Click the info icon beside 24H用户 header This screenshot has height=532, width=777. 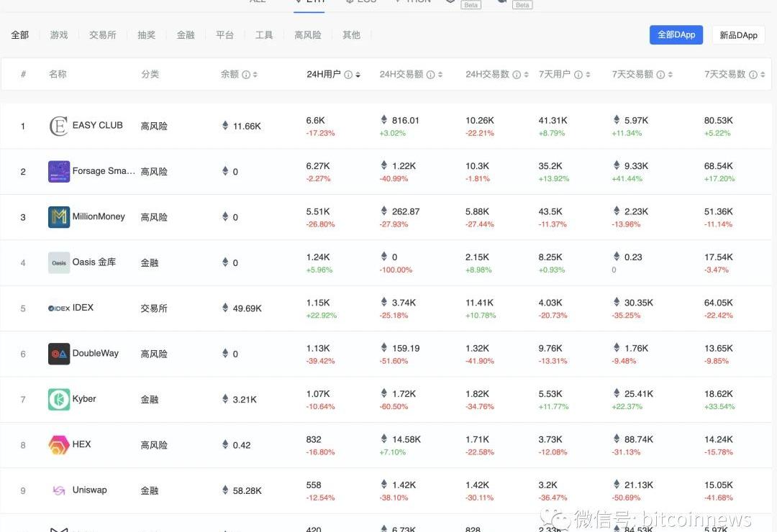(x=348, y=74)
